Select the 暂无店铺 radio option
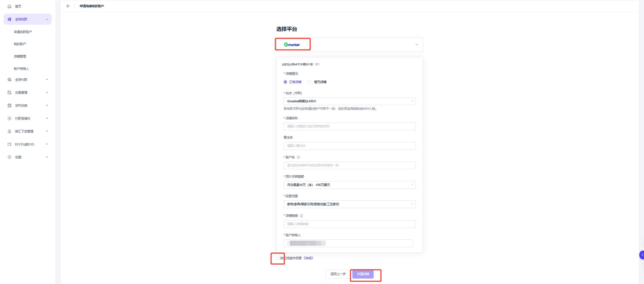Viewport: 644px width, 284px height. click(x=309, y=82)
